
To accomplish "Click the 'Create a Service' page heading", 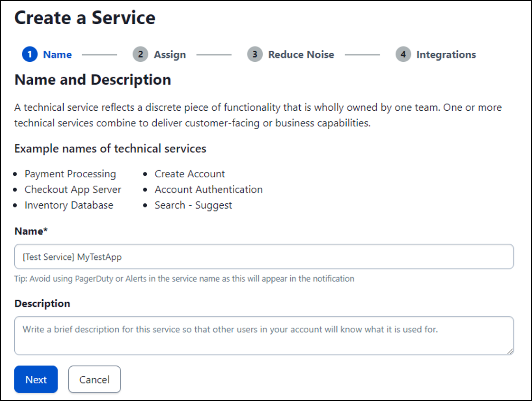I will (x=85, y=18).
